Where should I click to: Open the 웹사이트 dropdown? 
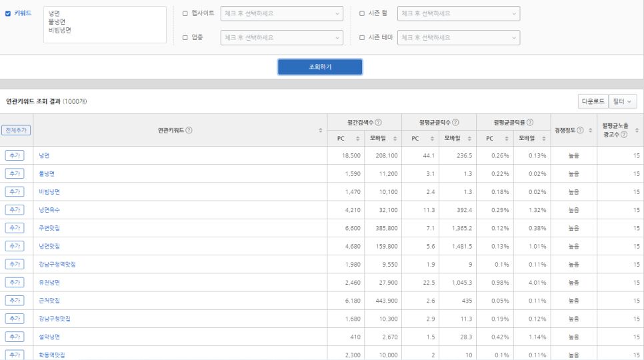(282, 13)
